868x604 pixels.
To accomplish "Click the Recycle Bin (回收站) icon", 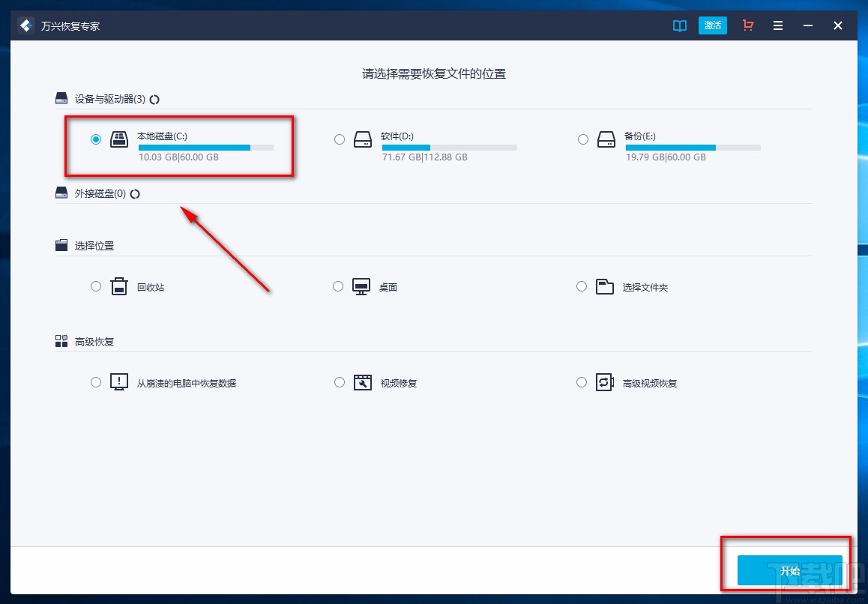I will pyautogui.click(x=119, y=286).
